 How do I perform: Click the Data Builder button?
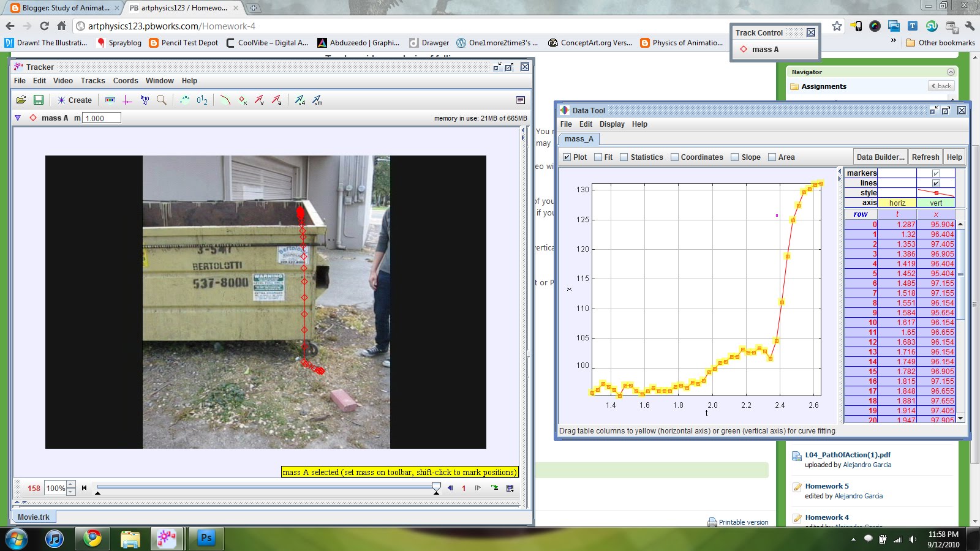[880, 157]
